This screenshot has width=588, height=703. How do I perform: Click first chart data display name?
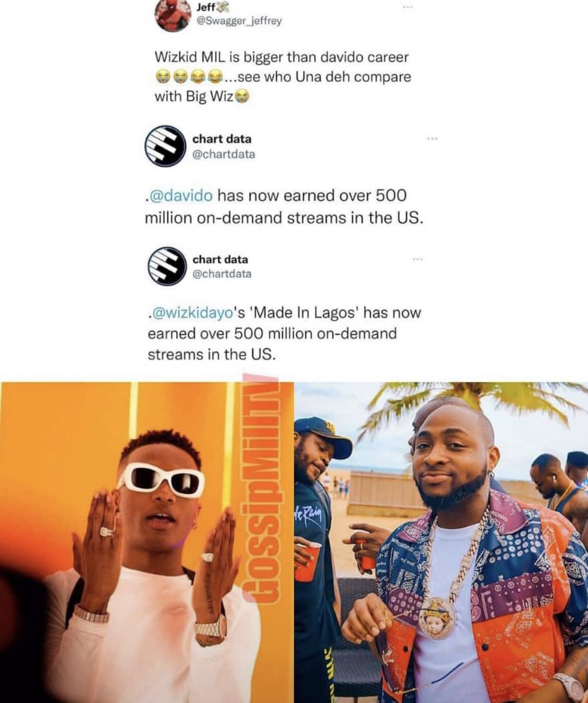[222, 139]
